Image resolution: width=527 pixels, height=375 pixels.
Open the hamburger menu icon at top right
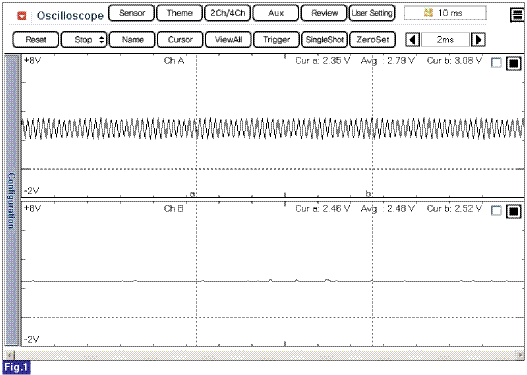(517, 15)
